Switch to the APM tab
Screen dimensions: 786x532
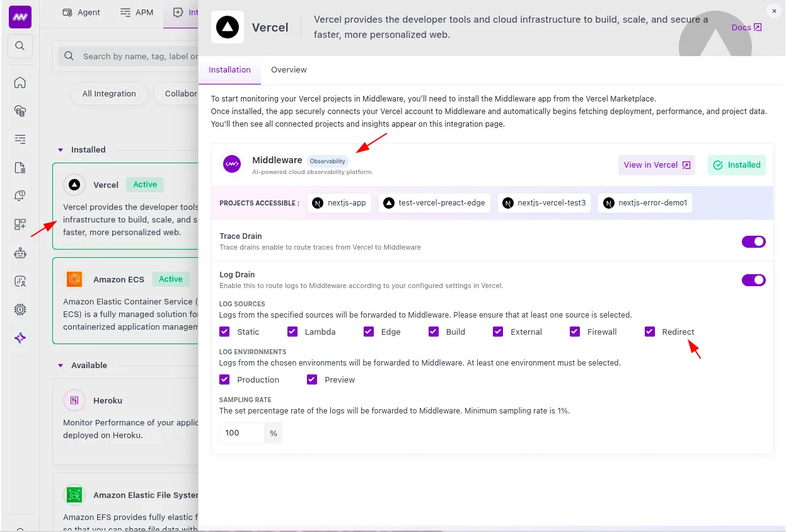137,13
